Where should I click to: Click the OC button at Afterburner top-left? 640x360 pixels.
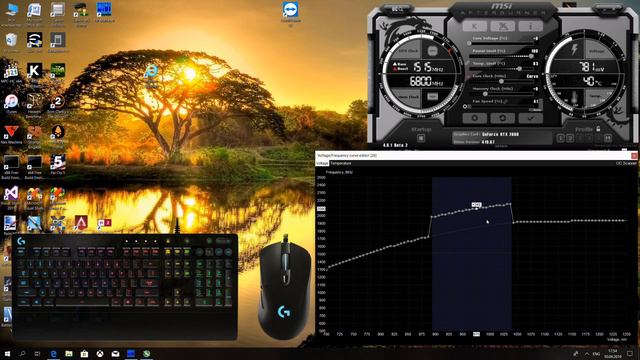pos(397,9)
